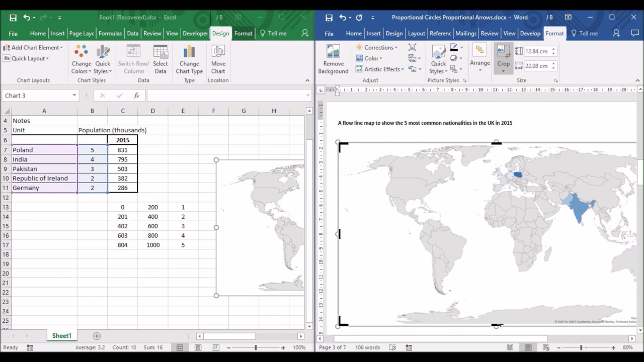Open Artistic Effects dropdown in Word

(380, 69)
